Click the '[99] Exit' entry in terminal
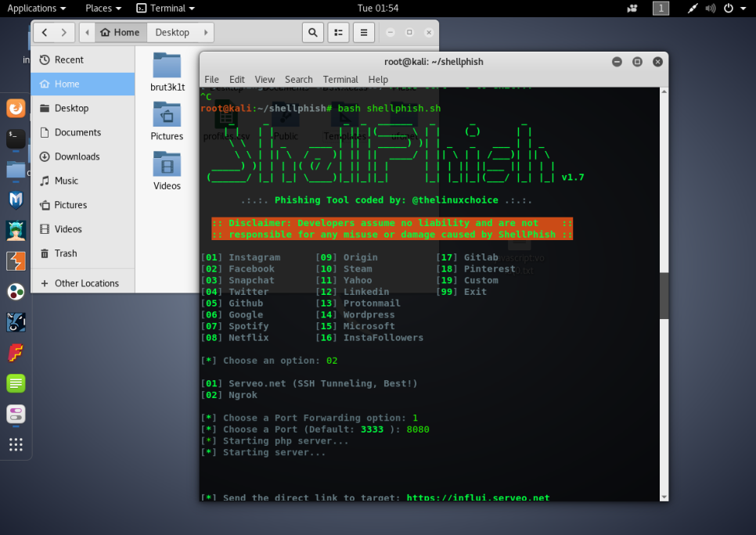Screen dimensions: 756x535 (462, 292)
